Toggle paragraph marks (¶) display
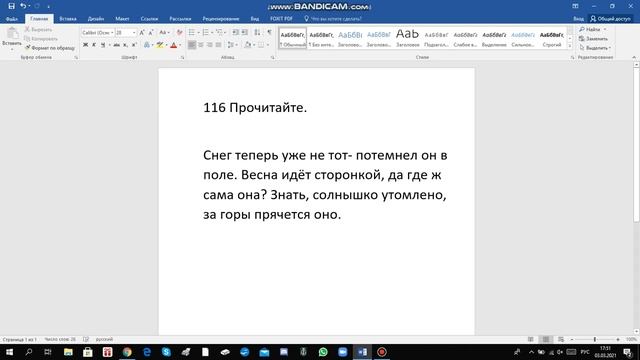This screenshot has height=360, width=640. (269, 32)
